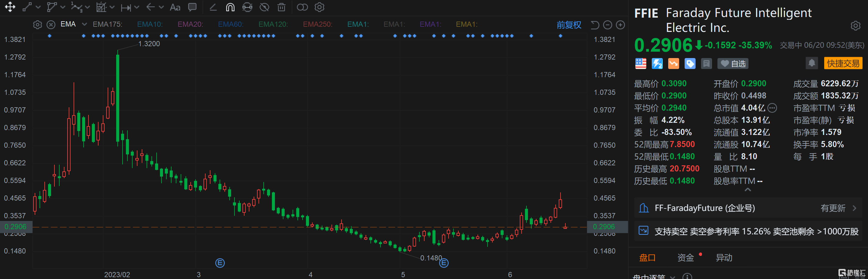868x279 pixels.
Task: Switch to the 盘口 tab
Action: [647, 258]
